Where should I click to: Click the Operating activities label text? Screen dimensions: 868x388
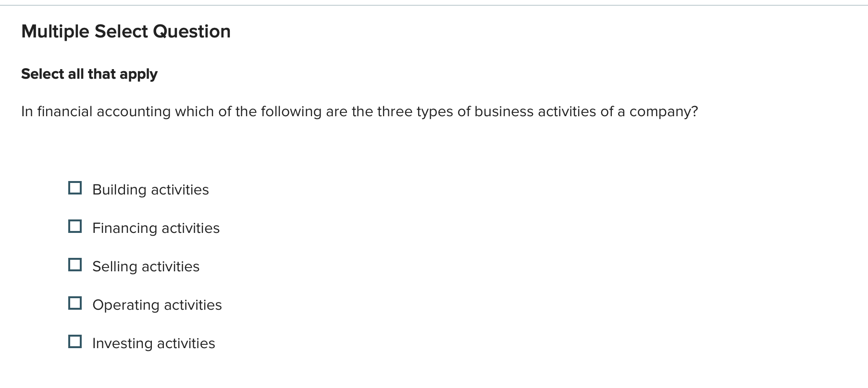click(x=157, y=304)
